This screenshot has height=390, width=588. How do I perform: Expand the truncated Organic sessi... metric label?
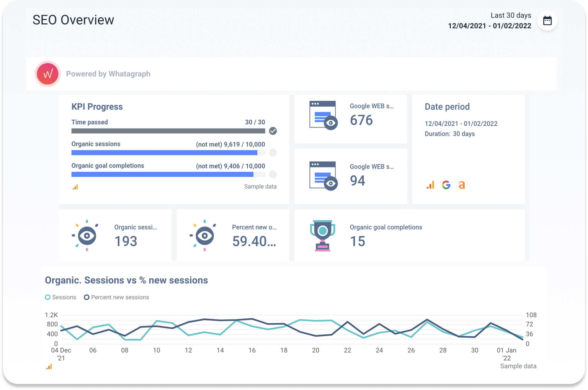(135, 227)
